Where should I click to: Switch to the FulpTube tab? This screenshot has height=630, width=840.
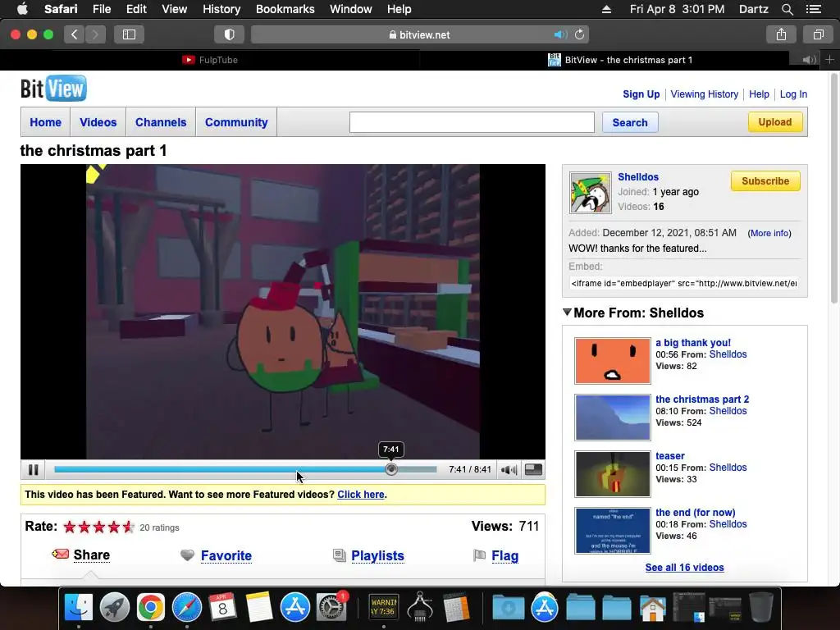point(210,60)
